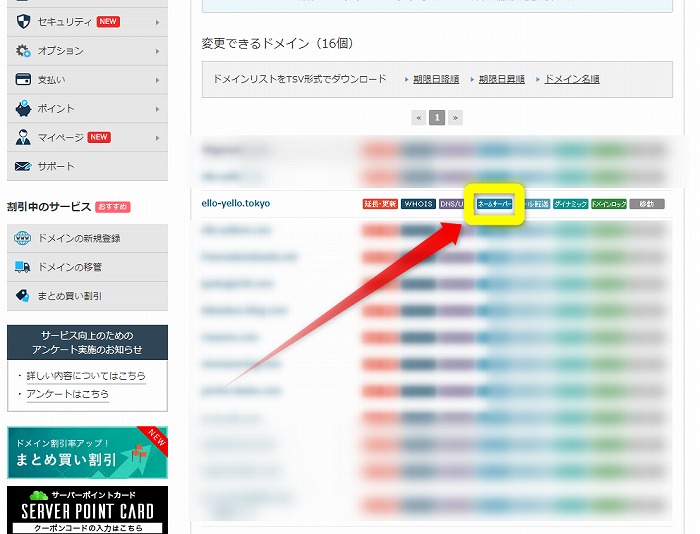Open WHOIS for ello-yello.tokyo
The height and width of the screenshot is (534, 700).
tap(418, 204)
